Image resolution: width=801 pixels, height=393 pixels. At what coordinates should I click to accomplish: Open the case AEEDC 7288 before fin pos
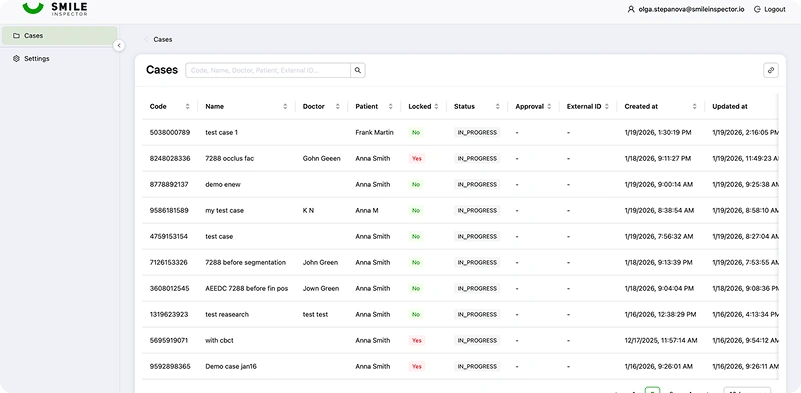[x=247, y=288]
